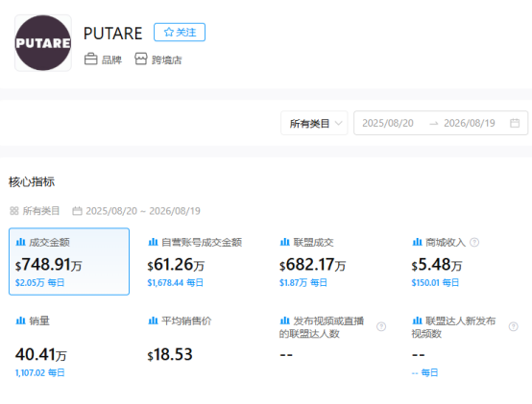Follow the shop with the 关注 button
This screenshot has height=404, width=532.
[x=180, y=33]
